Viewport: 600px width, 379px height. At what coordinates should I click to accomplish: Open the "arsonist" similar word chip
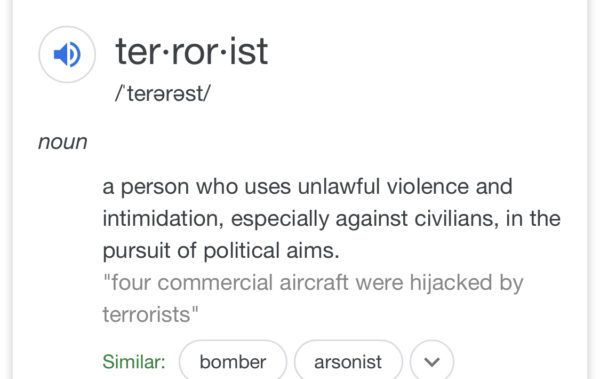click(348, 361)
